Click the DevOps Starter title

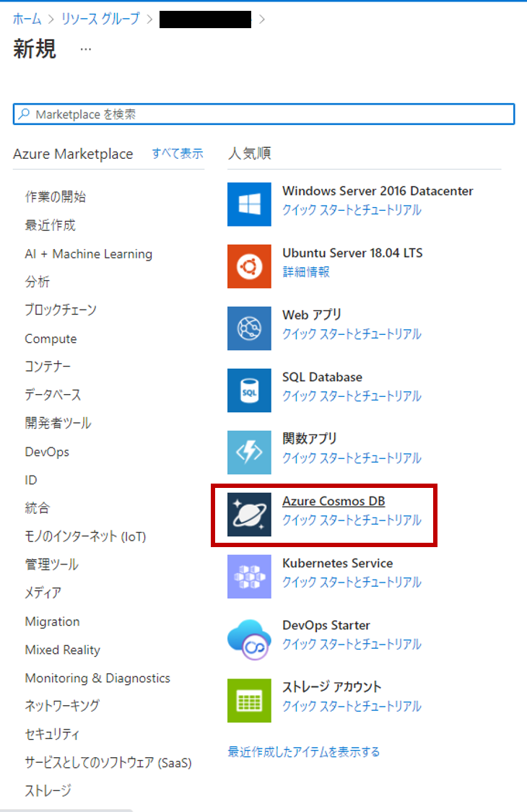pyautogui.click(x=326, y=626)
